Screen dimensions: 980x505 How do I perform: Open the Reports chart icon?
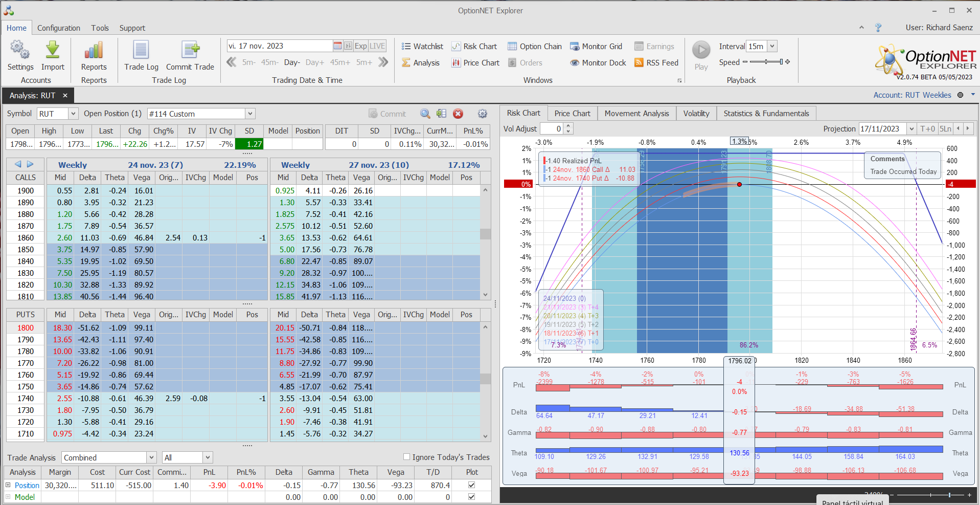[x=94, y=50]
